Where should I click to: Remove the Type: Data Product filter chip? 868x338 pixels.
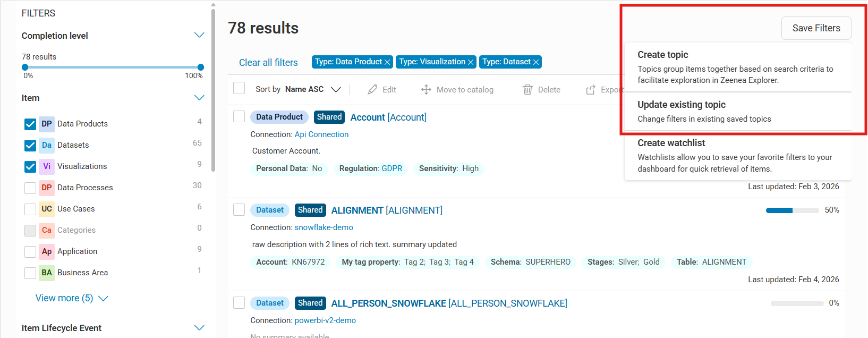tap(387, 62)
